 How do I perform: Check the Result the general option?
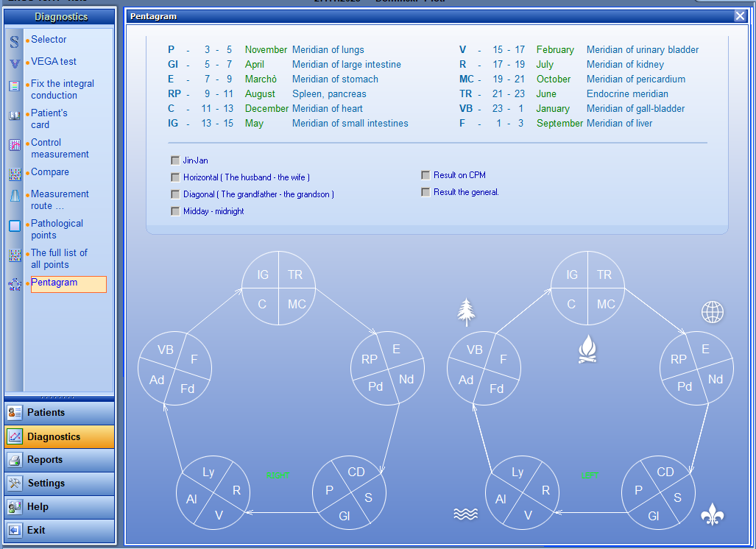[x=425, y=192]
